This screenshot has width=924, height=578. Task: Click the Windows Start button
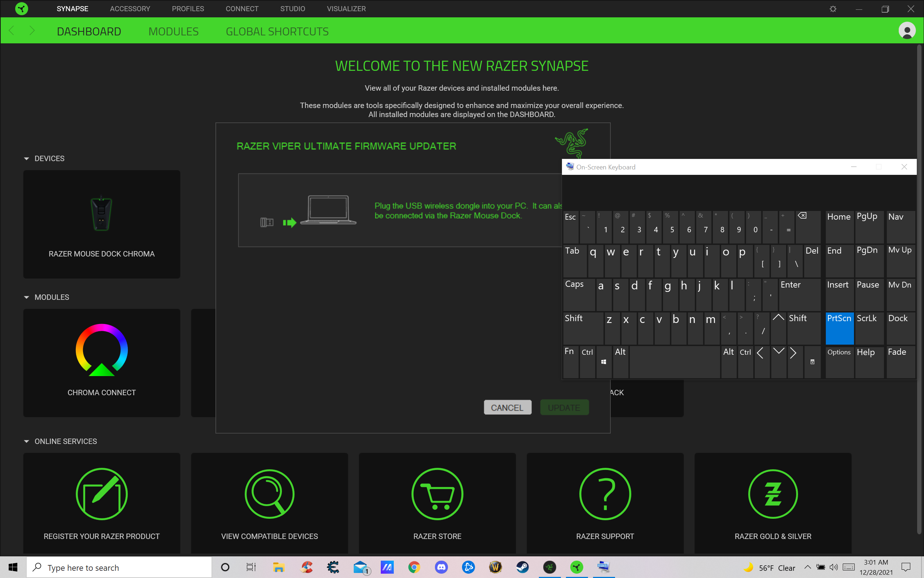(x=13, y=567)
